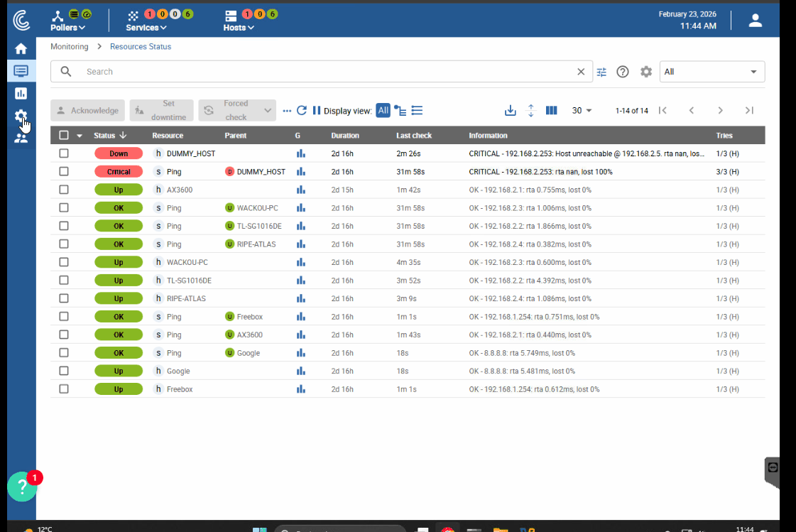This screenshot has height=532, width=796.
Task: Open the selection dropdown arrow in header
Action: point(80,136)
